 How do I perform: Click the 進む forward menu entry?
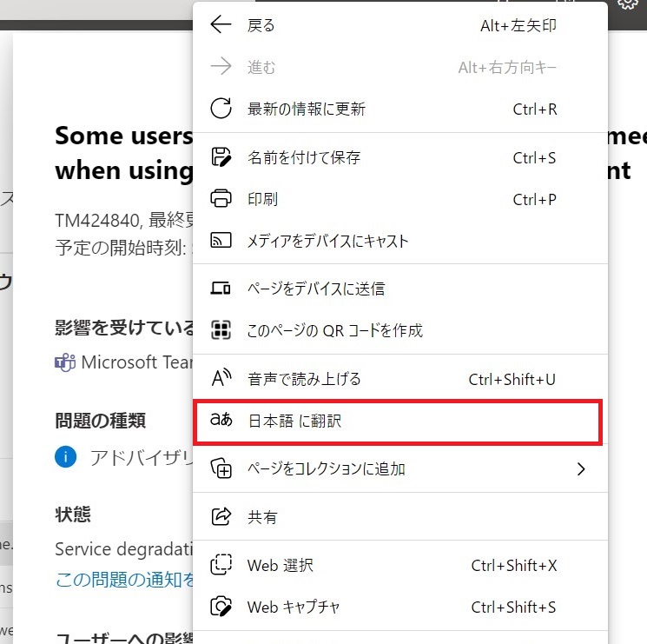coord(261,67)
